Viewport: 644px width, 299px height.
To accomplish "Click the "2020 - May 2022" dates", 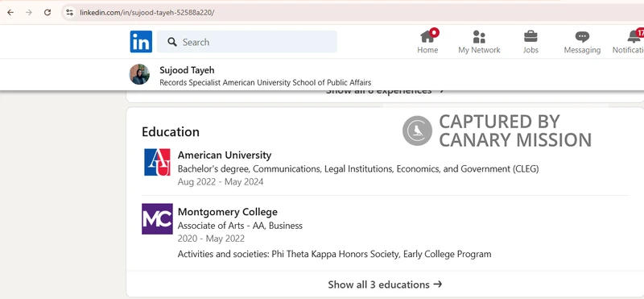I will click(211, 239).
